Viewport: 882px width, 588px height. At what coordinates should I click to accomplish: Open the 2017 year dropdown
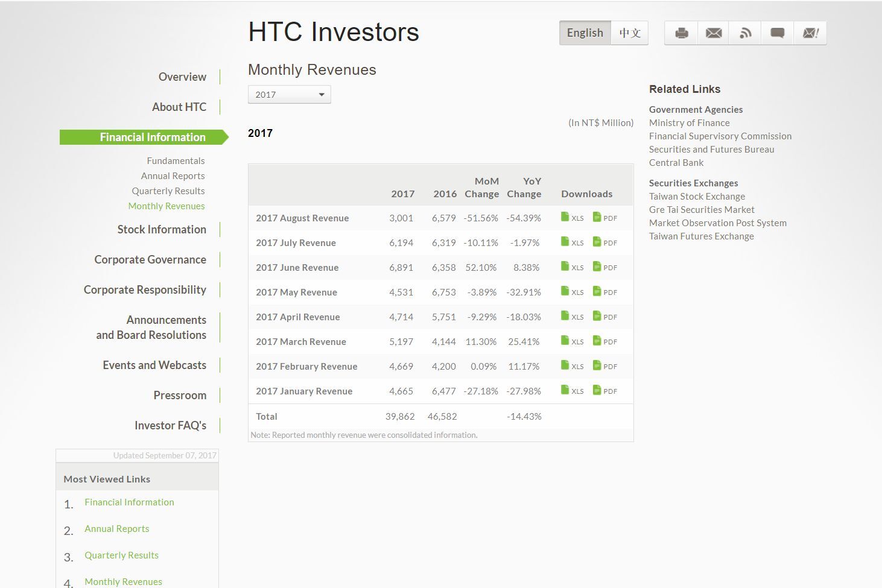(290, 95)
